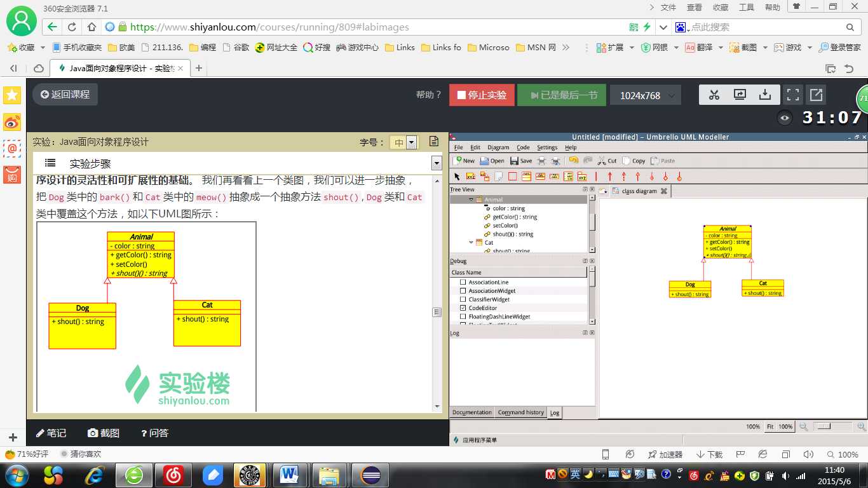Screen dimensions: 868x488
Task: Close the class diagram tab
Action: pyautogui.click(x=664, y=191)
